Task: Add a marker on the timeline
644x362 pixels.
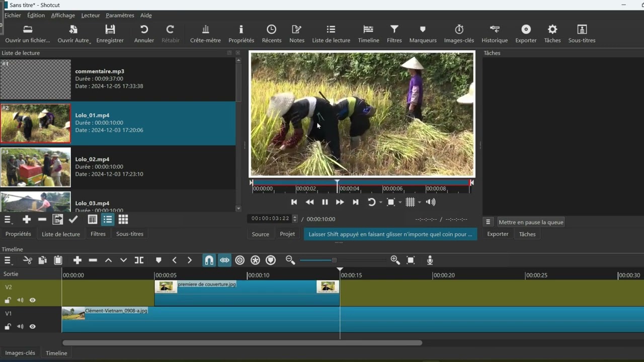Action: [158, 260]
